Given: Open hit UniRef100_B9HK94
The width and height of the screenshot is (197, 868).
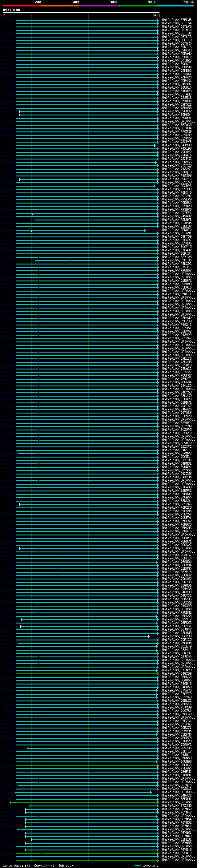Looking at the screenshot, I should (x=177, y=115).
